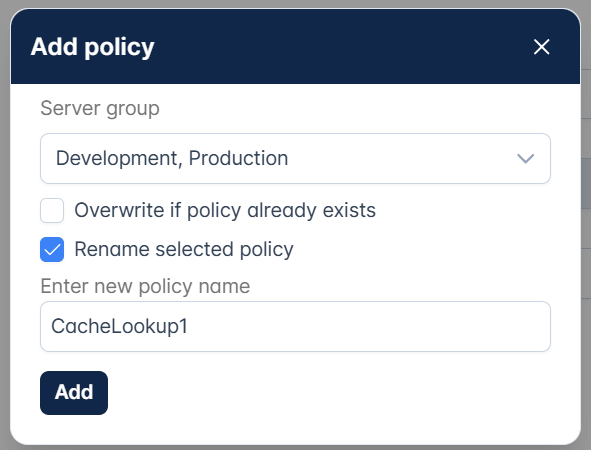Open the Server group dropdown
This screenshot has height=450, width=591.
[296, 158]
